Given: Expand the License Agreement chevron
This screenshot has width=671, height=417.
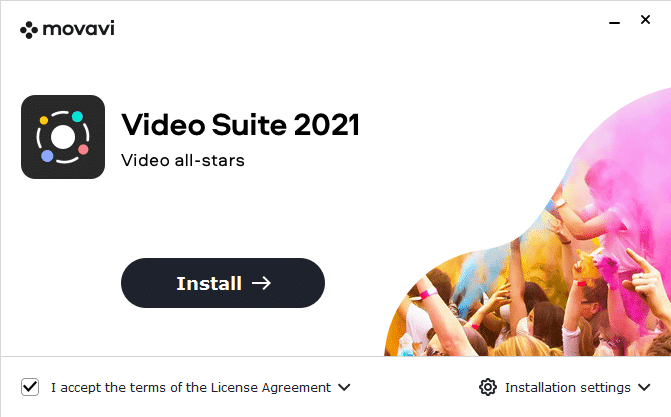Looking at the screenshot, I should pos(344,387).
